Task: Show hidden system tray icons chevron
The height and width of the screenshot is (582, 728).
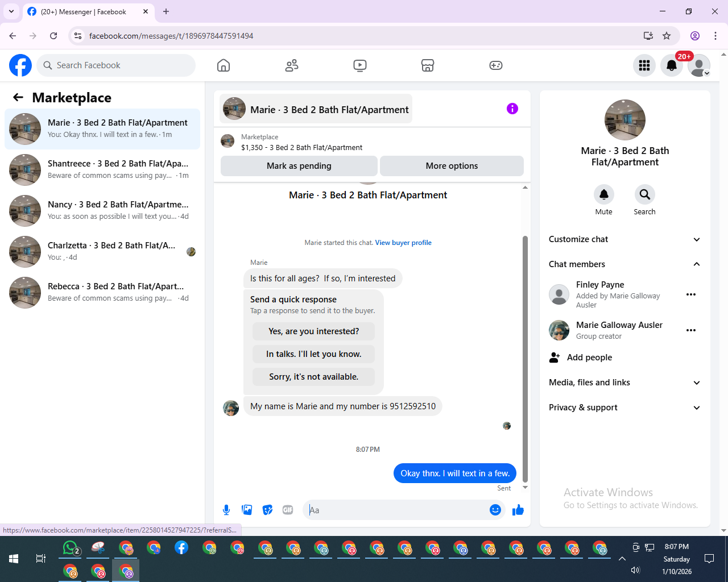Action: [x=622, y=559]
